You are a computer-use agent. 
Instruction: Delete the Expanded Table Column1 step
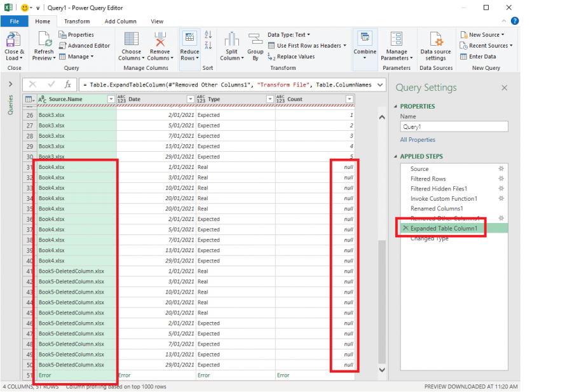pos(405,228)
